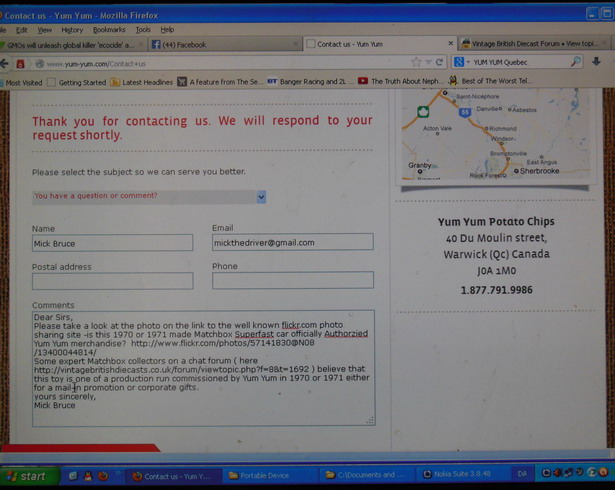This screenshot has width=615, height=490.
Task: Click the first quick launch icon
Action: [73, 476]
